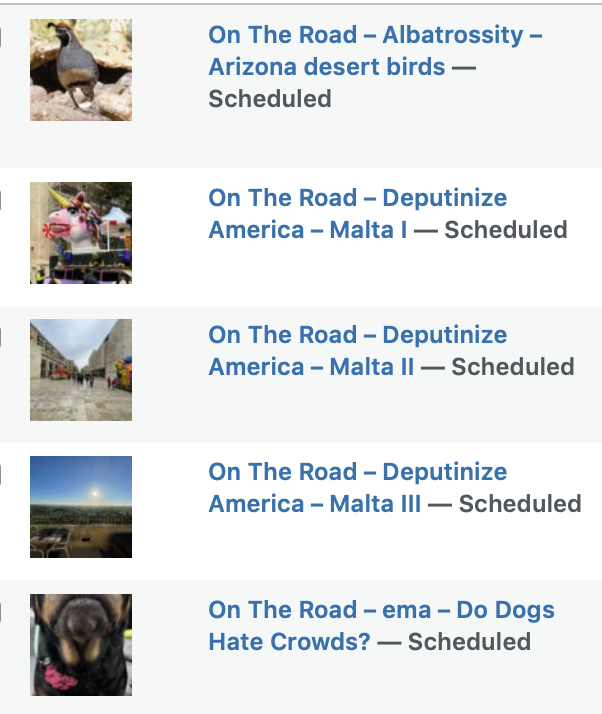Image resolution: width=602 pixels, height=714 pixels.
Task: Click the sunset view thumbnail for Malta III
Action: pos(81,507)
